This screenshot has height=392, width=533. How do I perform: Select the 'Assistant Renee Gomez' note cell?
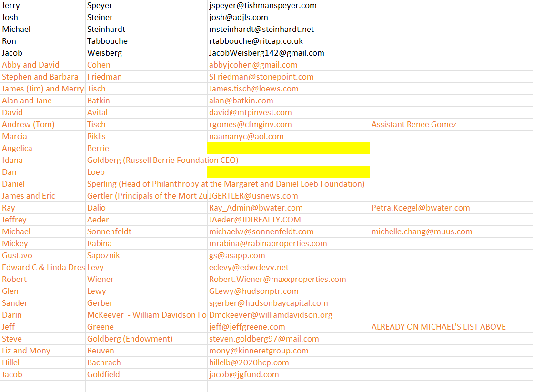(x=413, y=124)
